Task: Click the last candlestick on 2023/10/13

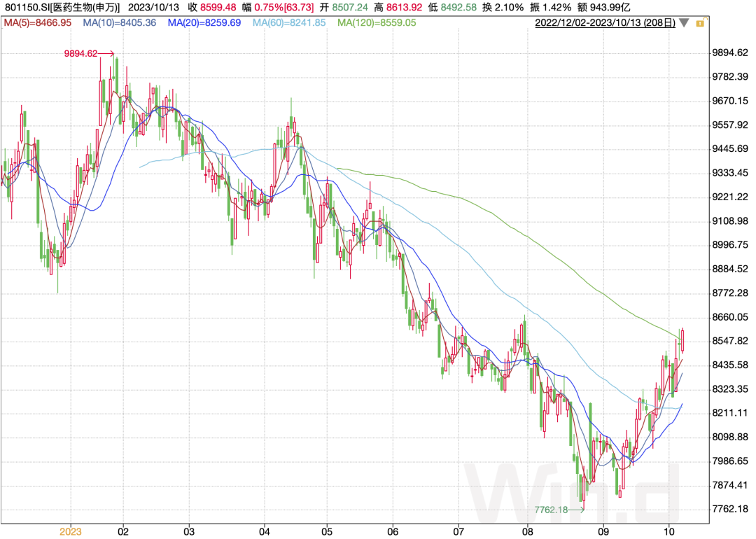Action: tap(682, 340)
